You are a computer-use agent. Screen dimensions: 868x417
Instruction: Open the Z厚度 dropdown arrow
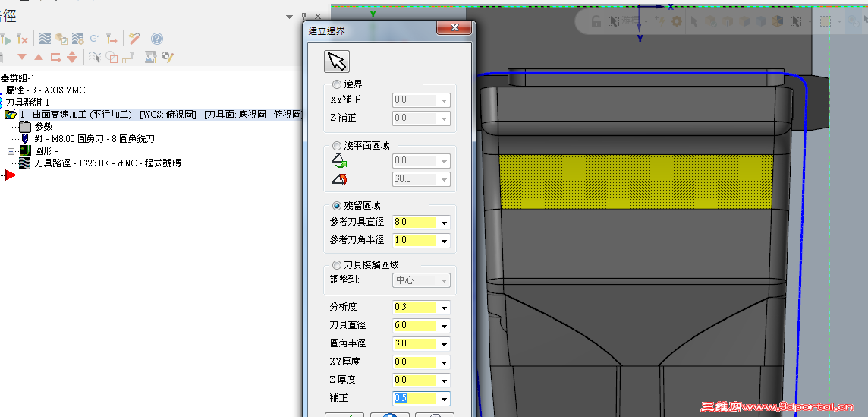[444, 381]
